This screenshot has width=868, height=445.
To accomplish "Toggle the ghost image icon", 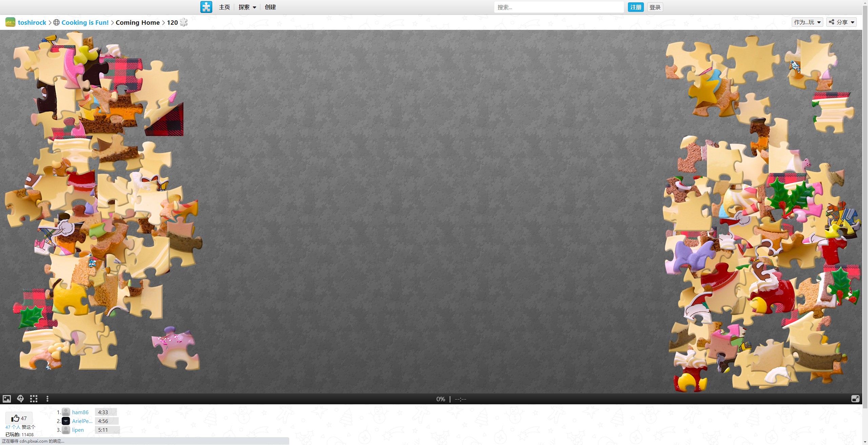I will (20, 399).
